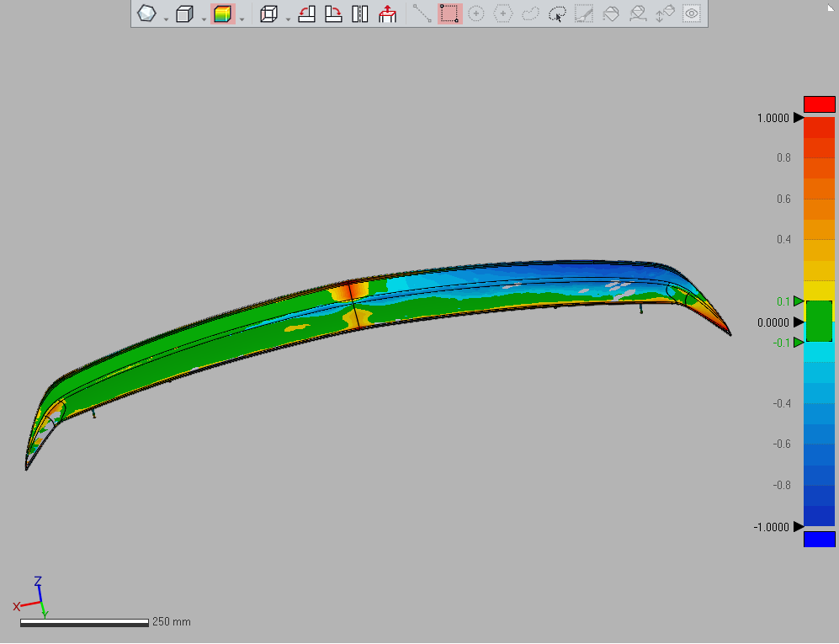
Task: Click the green 0.1 tolerance marker
Action: click(x=799, y=301)
